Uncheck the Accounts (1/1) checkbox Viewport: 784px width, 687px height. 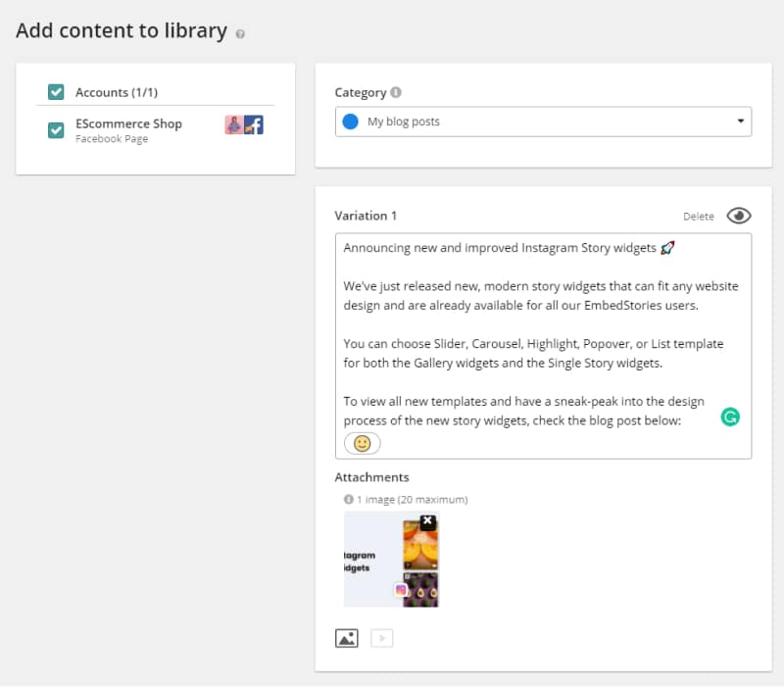click(56, 92)
